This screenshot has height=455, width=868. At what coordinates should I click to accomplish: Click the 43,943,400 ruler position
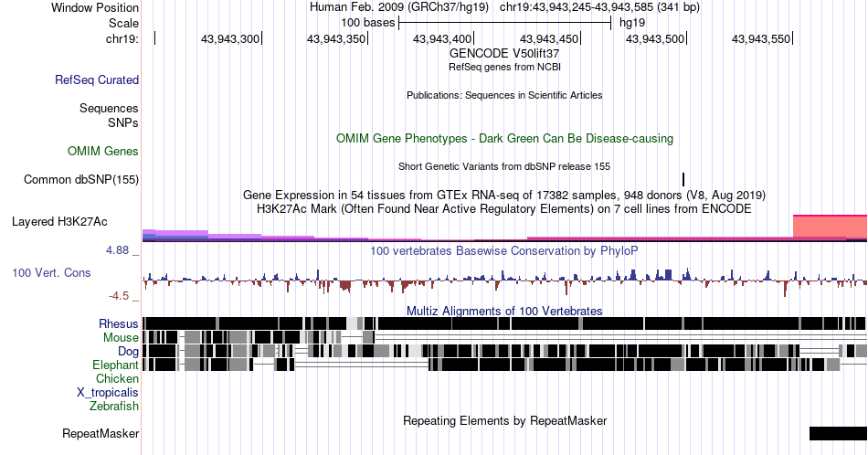tap(442, 38)
